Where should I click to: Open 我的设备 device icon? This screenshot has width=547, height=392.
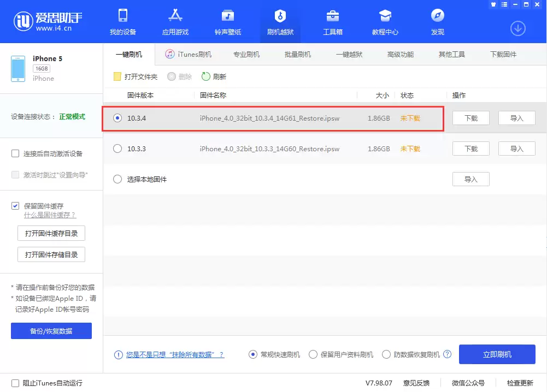(x=123, y=16)
